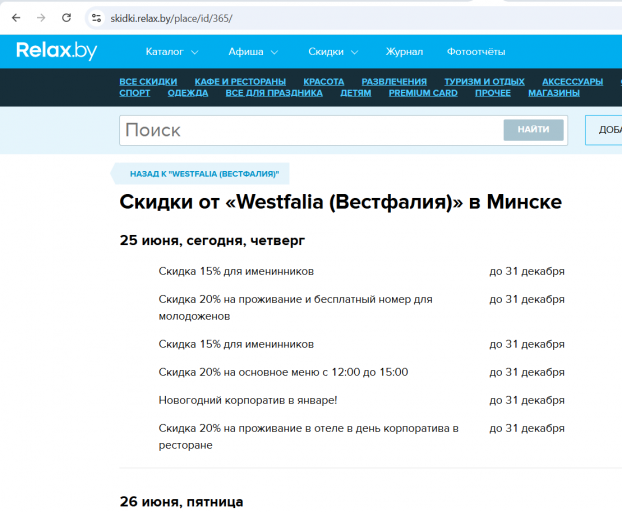Open КРАСОТА discounts category

point(324,82)
